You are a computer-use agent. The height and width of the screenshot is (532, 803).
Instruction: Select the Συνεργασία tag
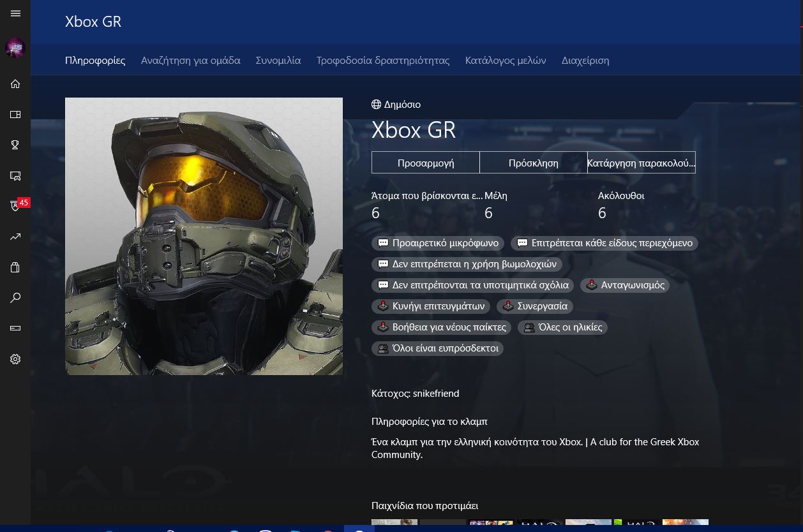tap(535, 306)
